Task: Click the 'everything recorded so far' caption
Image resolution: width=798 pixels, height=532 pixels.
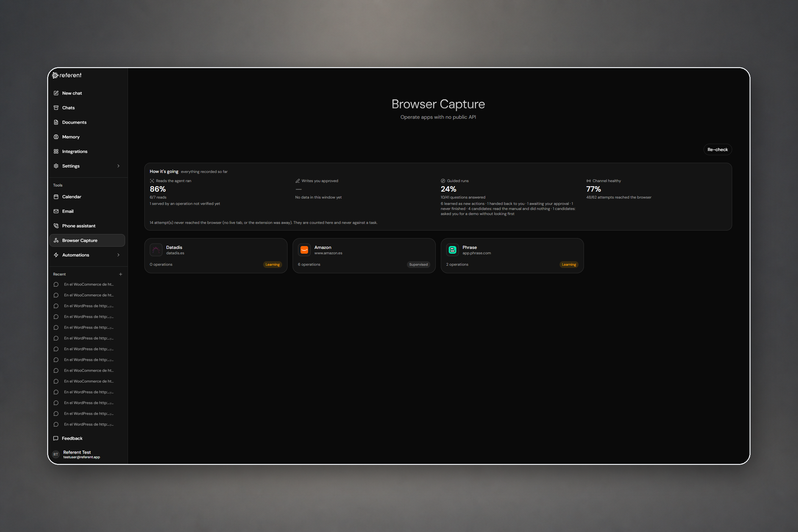Action: pos(204,172)
